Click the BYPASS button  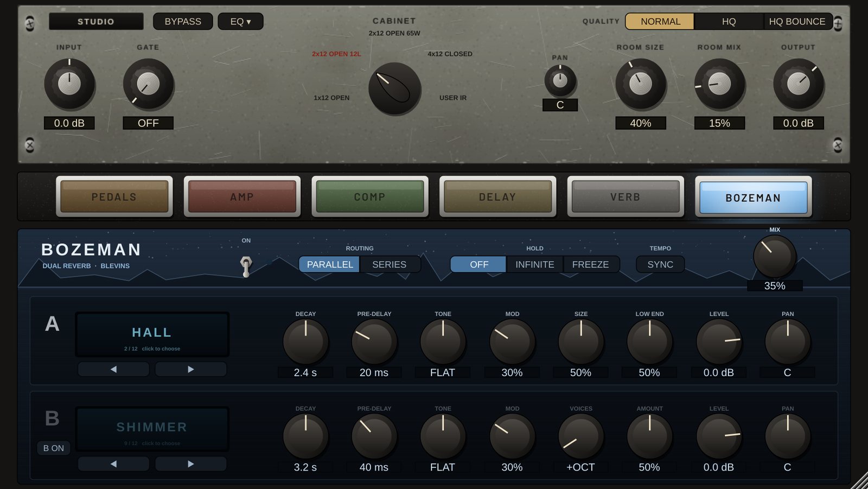pyautogui.click(x=183, y=21)
